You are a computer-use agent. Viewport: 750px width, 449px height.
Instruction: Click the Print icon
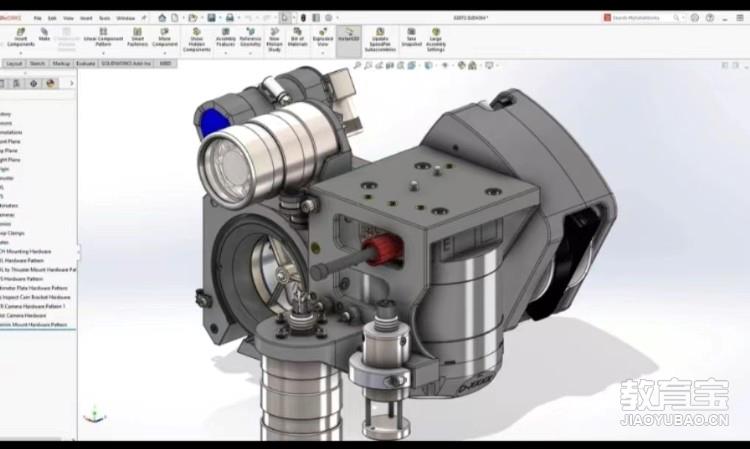(x=230, y=18)
